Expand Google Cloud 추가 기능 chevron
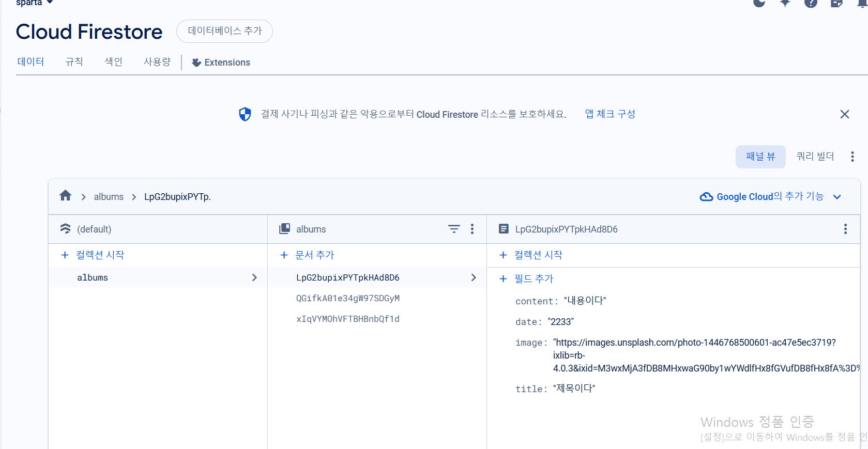Image resolution: width=868 pixels, height=449 pixels. point(837,197)
